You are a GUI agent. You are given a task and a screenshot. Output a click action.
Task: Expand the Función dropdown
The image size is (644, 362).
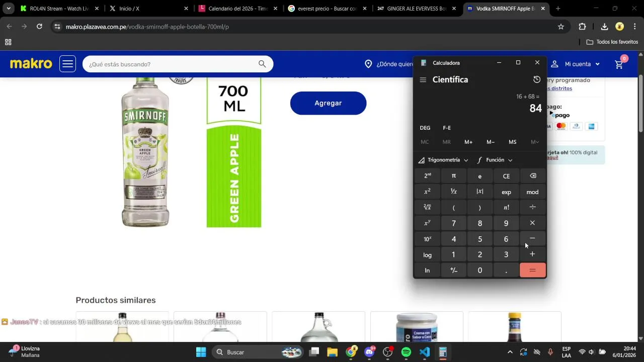495,160
